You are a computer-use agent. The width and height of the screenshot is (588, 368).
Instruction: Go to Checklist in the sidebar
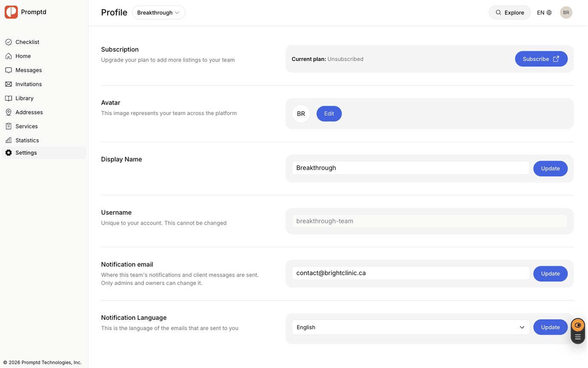coord(44,42)
